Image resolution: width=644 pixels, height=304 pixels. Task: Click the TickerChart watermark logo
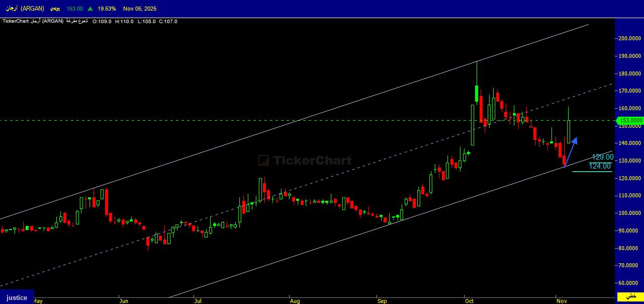coord(305,161)
